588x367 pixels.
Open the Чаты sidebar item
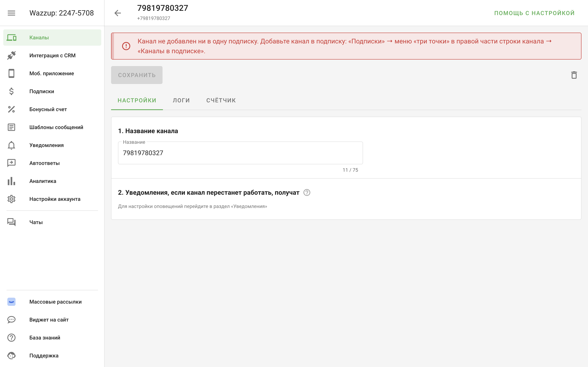[x=36, y=222]
